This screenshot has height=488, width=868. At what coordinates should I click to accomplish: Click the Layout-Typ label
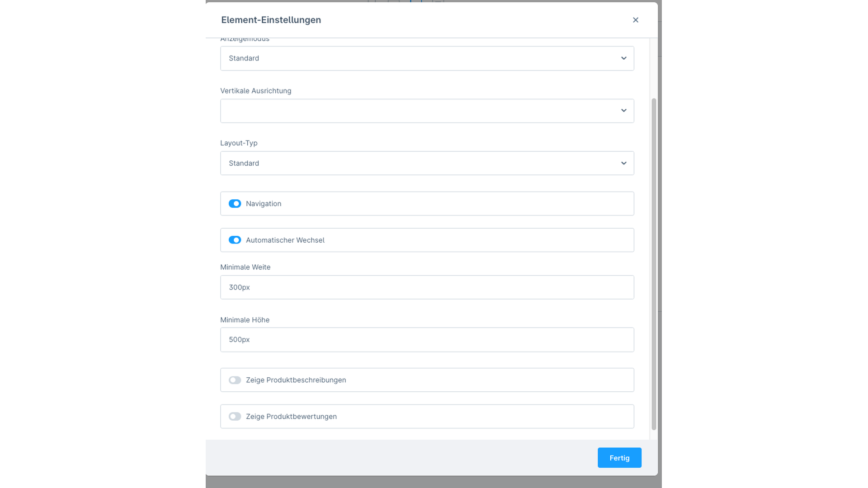tap(239, 143)
